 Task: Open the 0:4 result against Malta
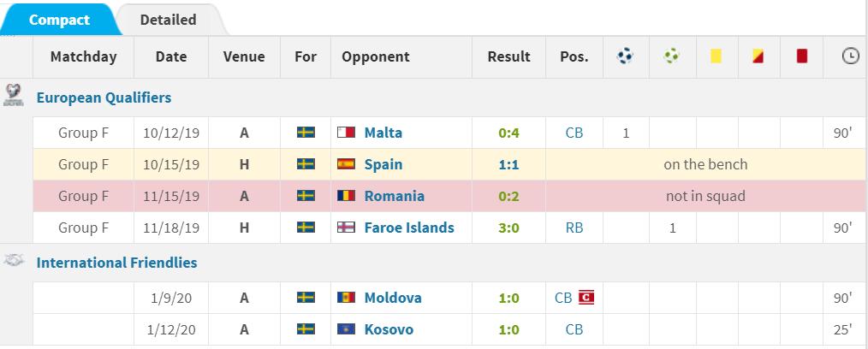[508, 133]
